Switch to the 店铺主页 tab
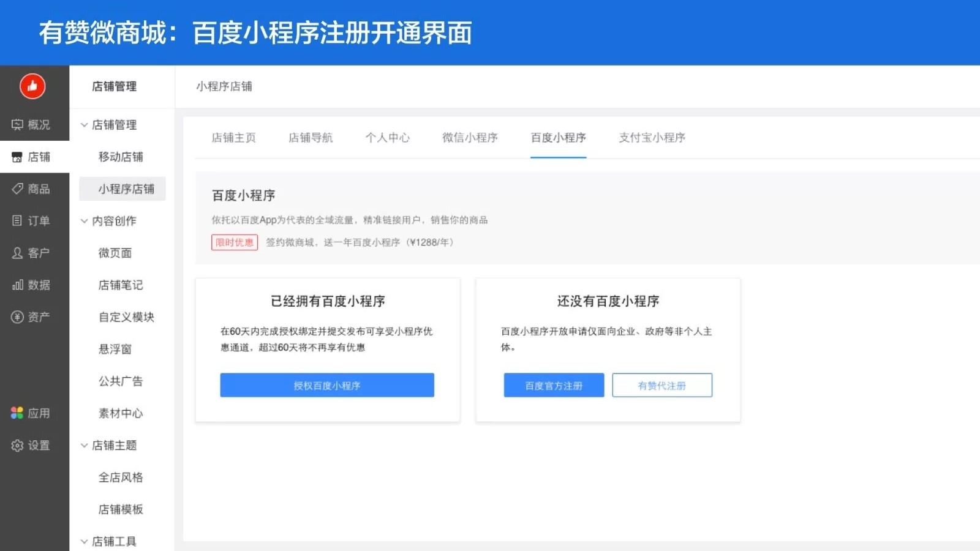The height and width of the screenshot is (551, 980). (233, 138)
